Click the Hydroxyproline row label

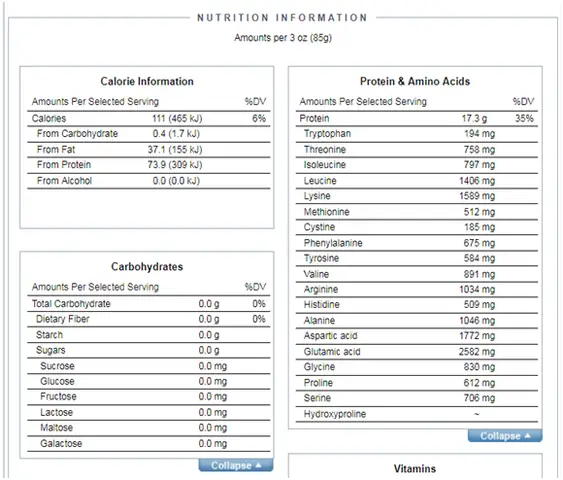click(x=335, y=414)
